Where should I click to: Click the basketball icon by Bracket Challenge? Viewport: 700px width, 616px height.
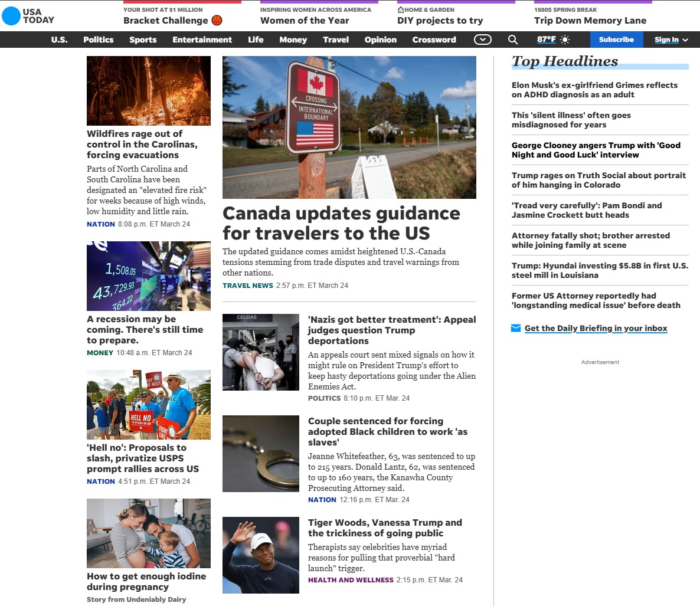[x=217, y=21]
